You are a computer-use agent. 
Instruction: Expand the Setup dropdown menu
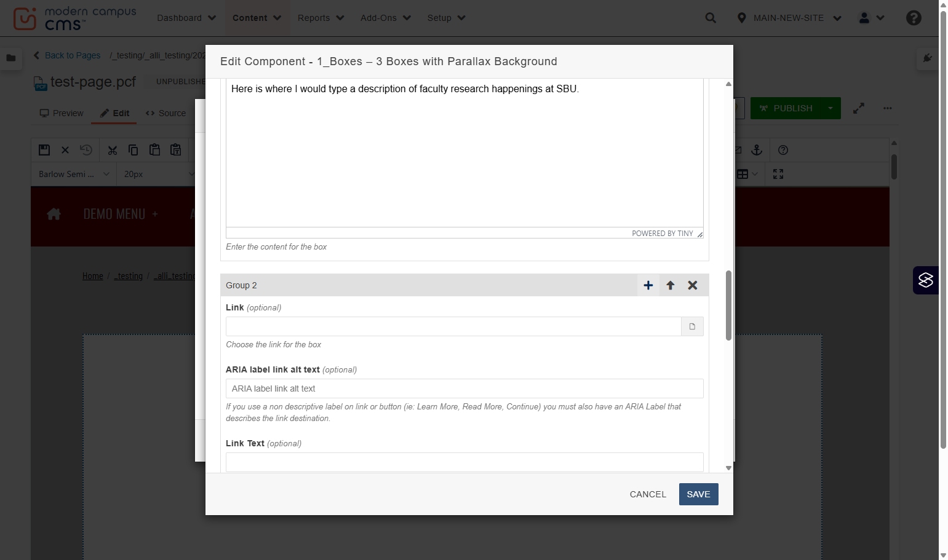(x=446, y=18)
